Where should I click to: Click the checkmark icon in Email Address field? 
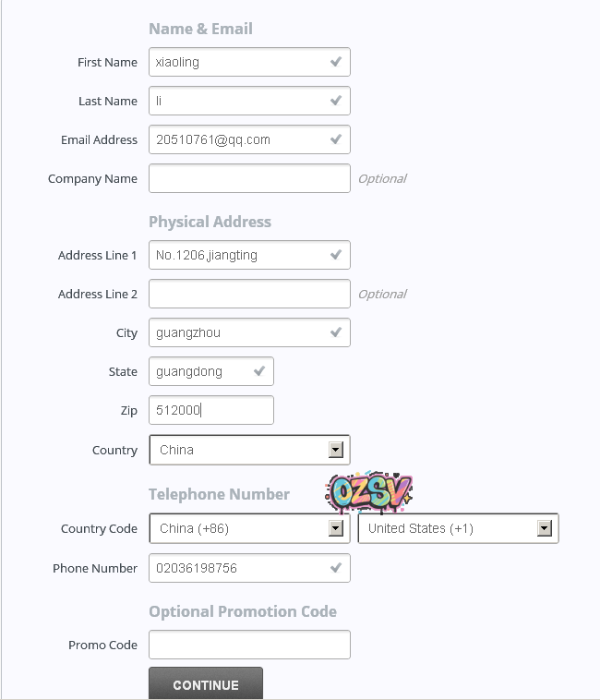pyautogui.click(x=336, y=139)
